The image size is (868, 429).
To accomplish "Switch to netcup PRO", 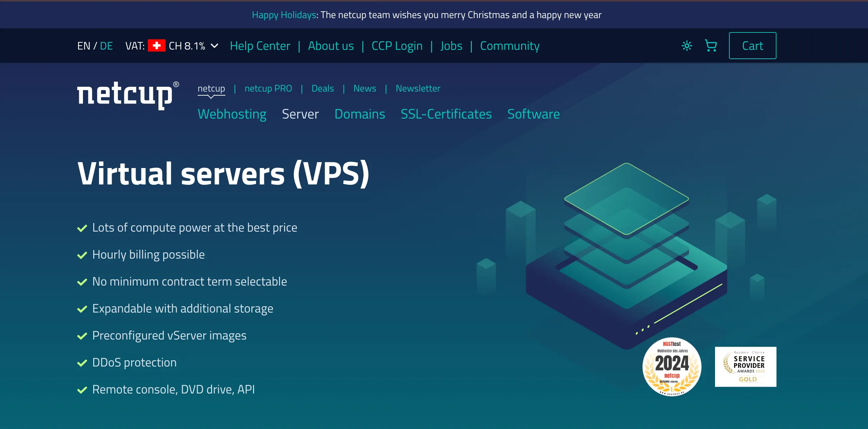I will pos(268,88).
